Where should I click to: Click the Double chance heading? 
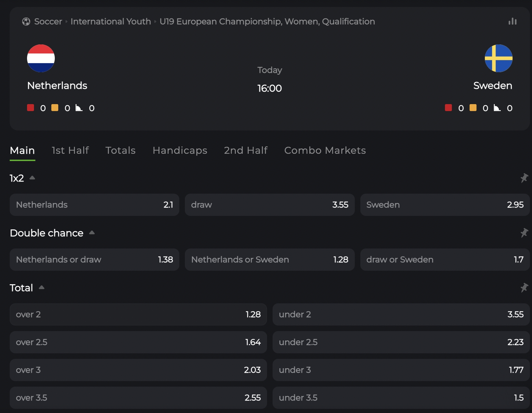pos(46,233)
